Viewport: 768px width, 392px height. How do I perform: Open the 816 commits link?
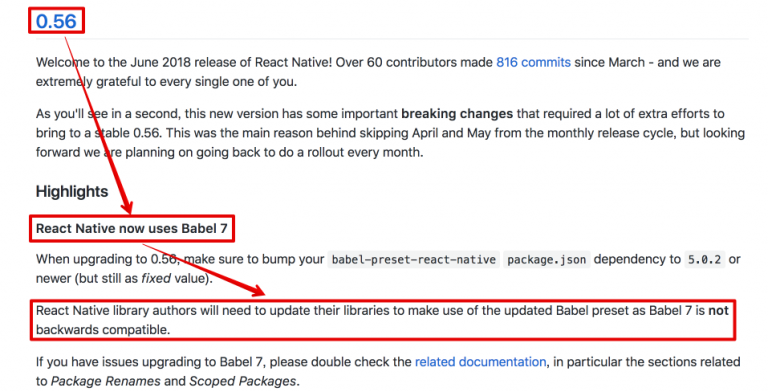click(x=533, y=63)
